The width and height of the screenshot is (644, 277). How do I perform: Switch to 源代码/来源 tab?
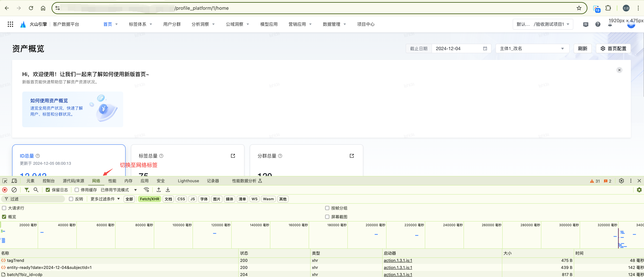coord(74,181)
